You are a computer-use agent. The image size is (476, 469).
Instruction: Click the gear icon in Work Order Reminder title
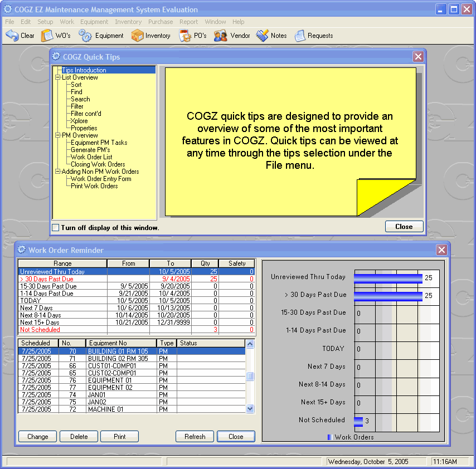(x=22, y=250)
